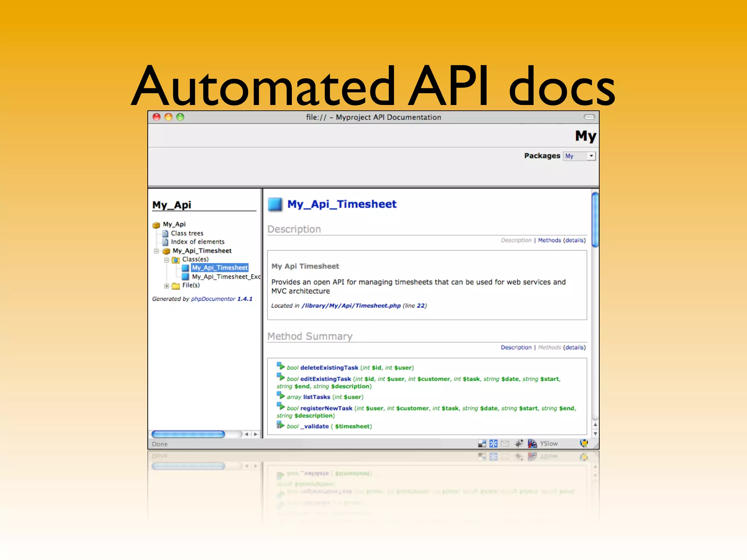Image resolution: width=747 pixels, height=560 pixels.
Task: Click the registerNewTask method arrow icon
Action: 280,406
